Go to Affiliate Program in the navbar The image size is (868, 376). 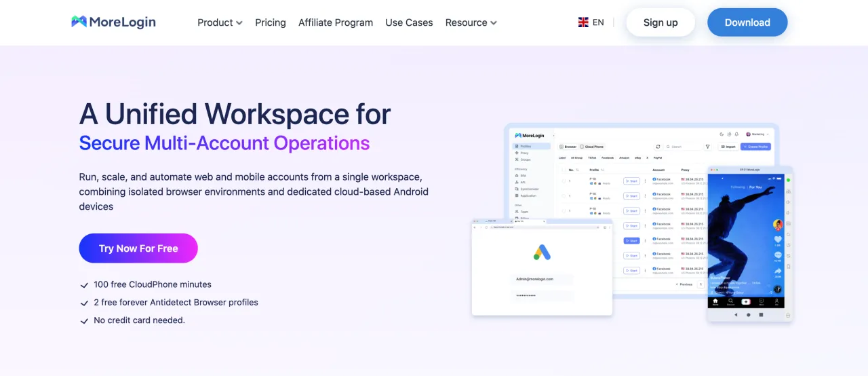point(336,22)
